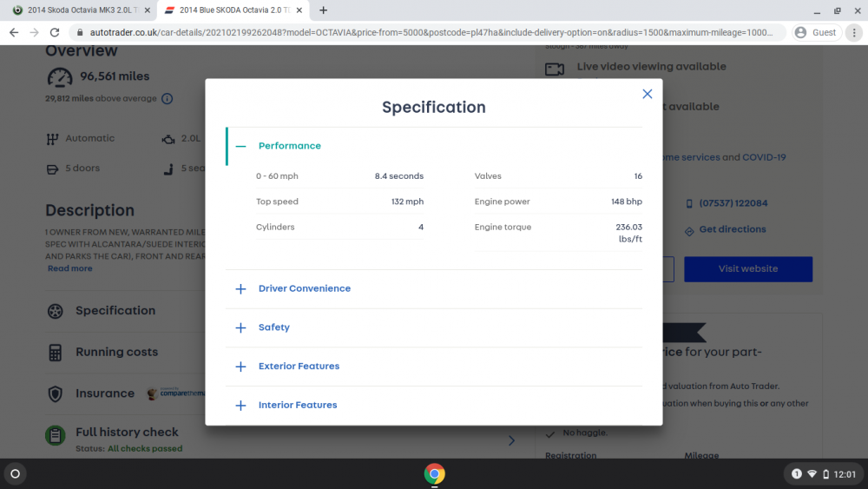Click the 5 doors icon
Viewport: 868px width, 489px height.
53,169
